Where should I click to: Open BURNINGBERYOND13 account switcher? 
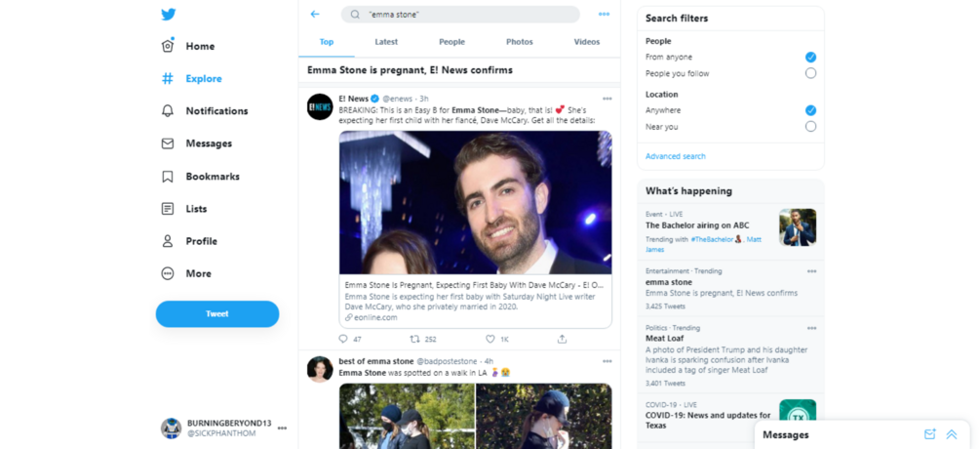[x=223, y=429]
